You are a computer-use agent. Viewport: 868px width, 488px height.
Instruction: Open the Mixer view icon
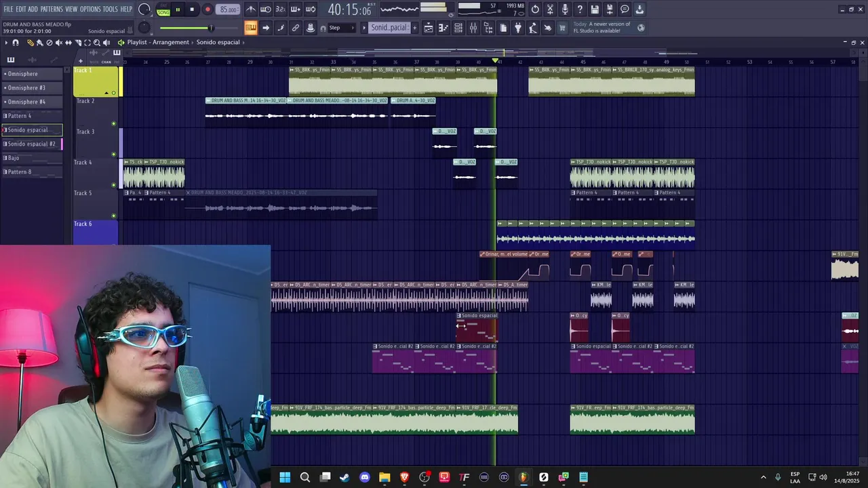(x=473, y=28)
